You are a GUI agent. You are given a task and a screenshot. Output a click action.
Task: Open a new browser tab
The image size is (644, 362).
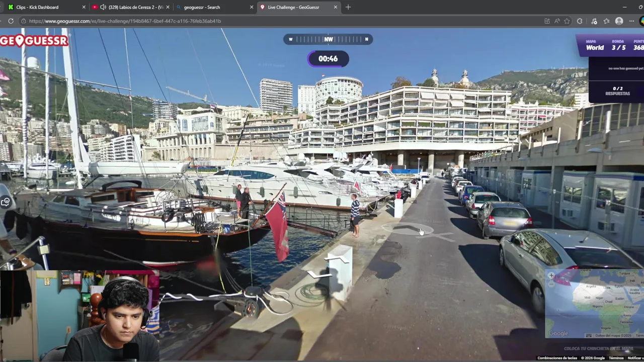[348, 7]
